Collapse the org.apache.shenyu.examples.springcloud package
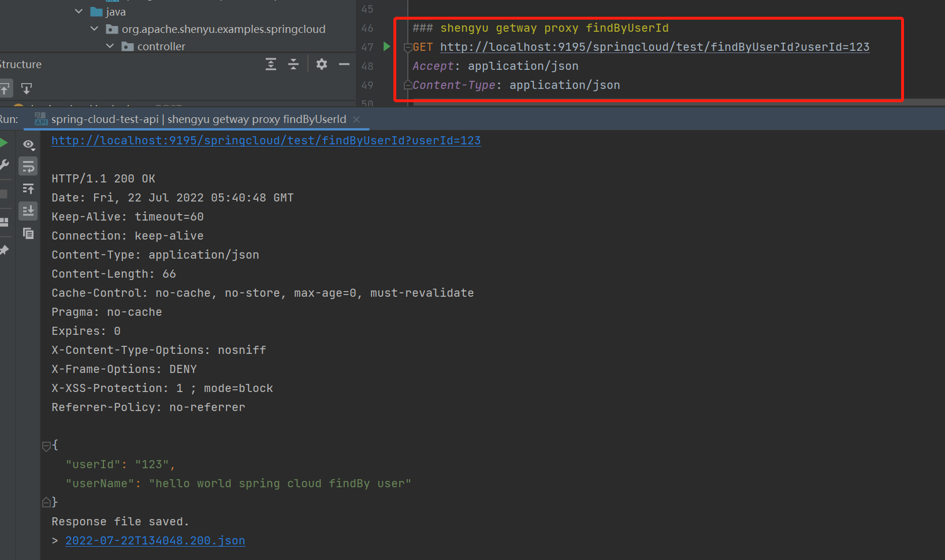The height and width of the screenshot is (560, 945). (x=95, y=29)
